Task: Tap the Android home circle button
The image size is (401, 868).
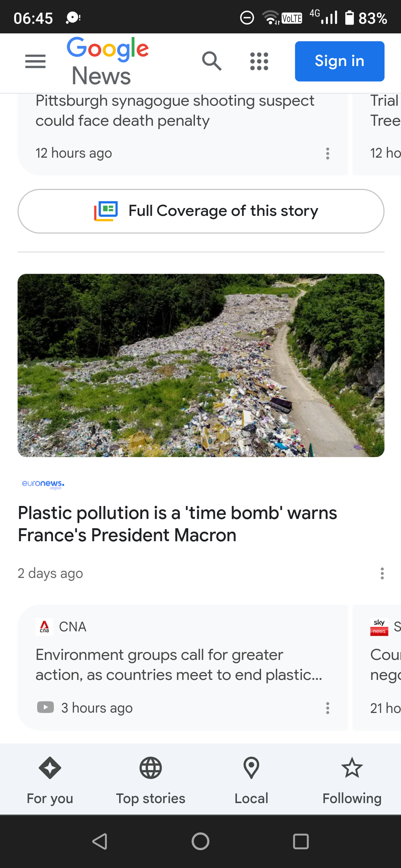Action: tap(200, 841)
